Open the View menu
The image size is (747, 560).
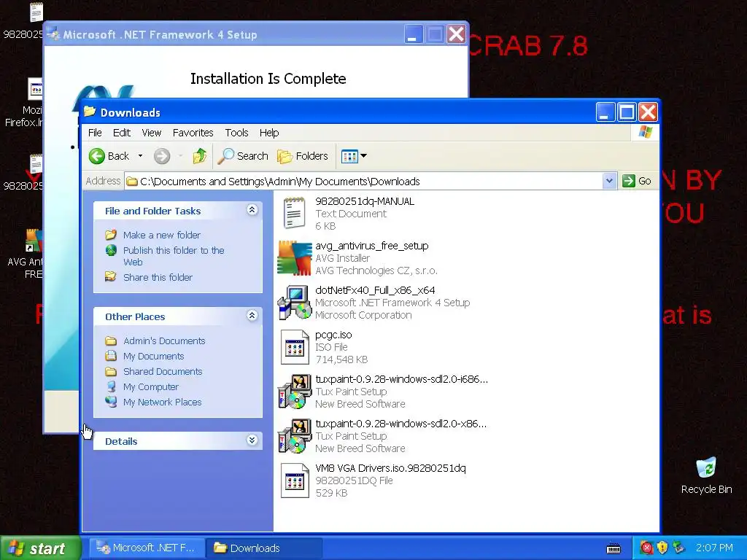pyautogui.click(x=152, y=133)
